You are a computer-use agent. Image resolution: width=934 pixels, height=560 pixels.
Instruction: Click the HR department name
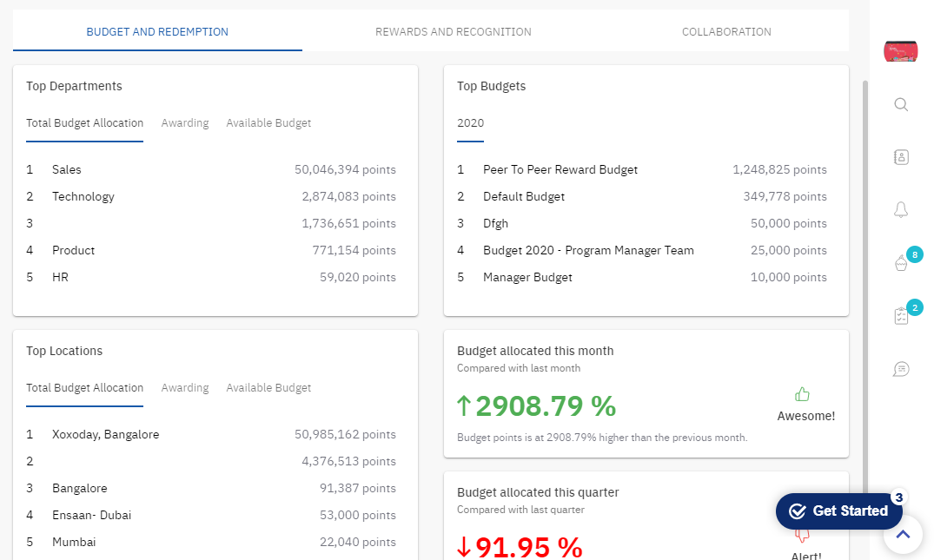[60, 277]
